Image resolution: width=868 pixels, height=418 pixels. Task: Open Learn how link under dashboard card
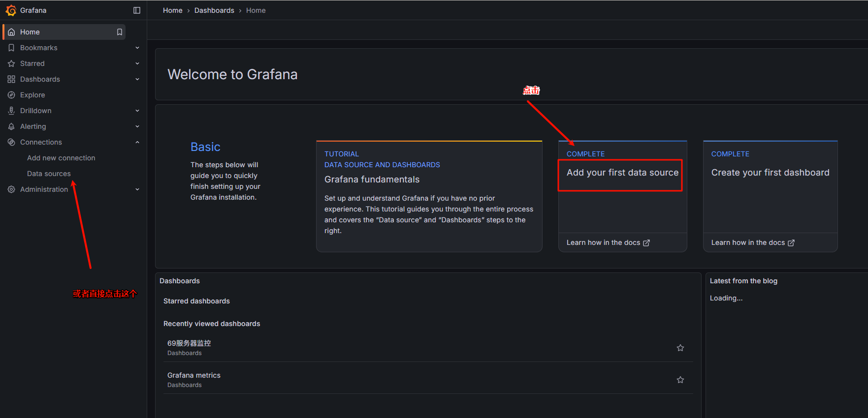click(752, 242)
